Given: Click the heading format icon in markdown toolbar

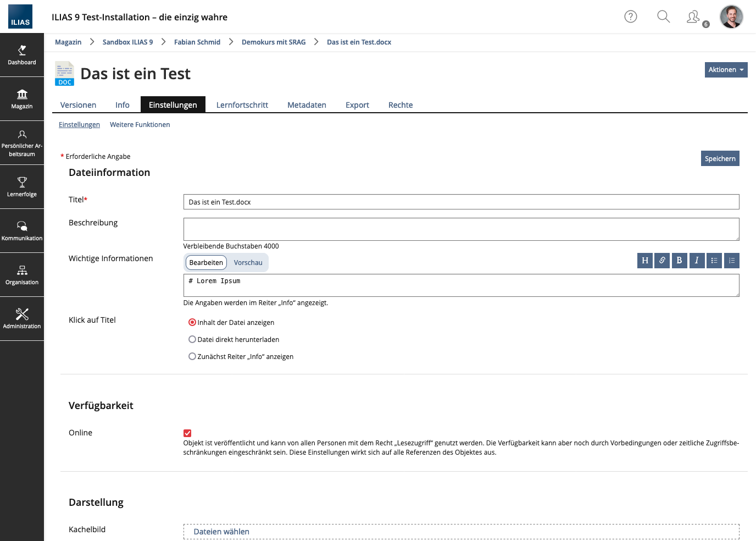Looking at the screenshot, I should (645, 261).
